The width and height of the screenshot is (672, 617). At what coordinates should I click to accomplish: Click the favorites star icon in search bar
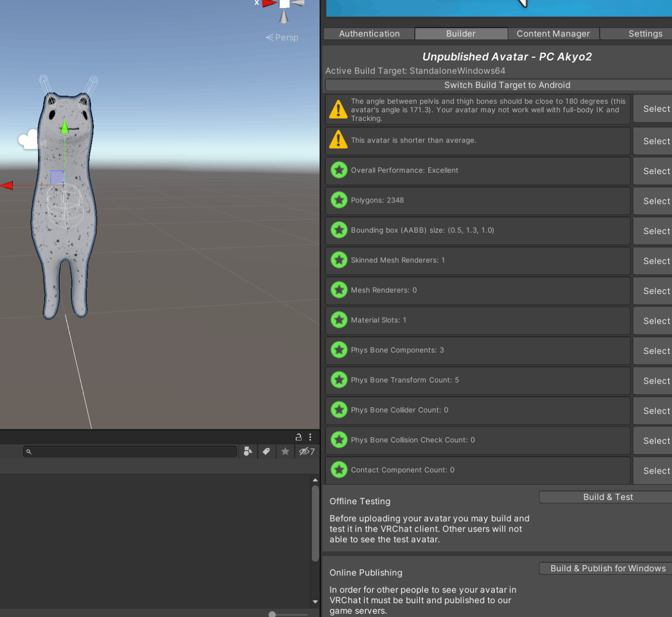(x=285, y=451)
